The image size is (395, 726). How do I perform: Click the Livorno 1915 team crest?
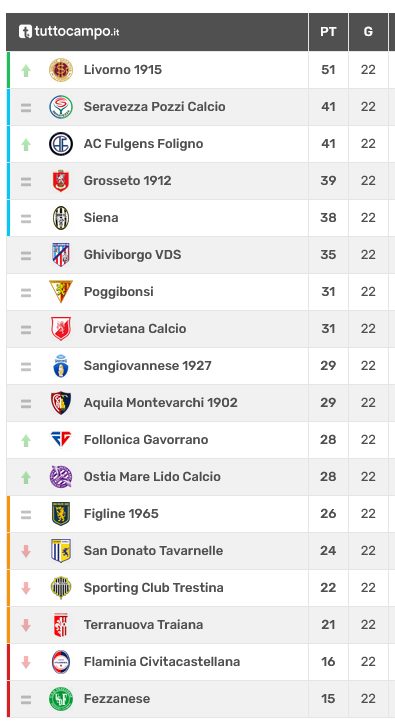[61, 70]
